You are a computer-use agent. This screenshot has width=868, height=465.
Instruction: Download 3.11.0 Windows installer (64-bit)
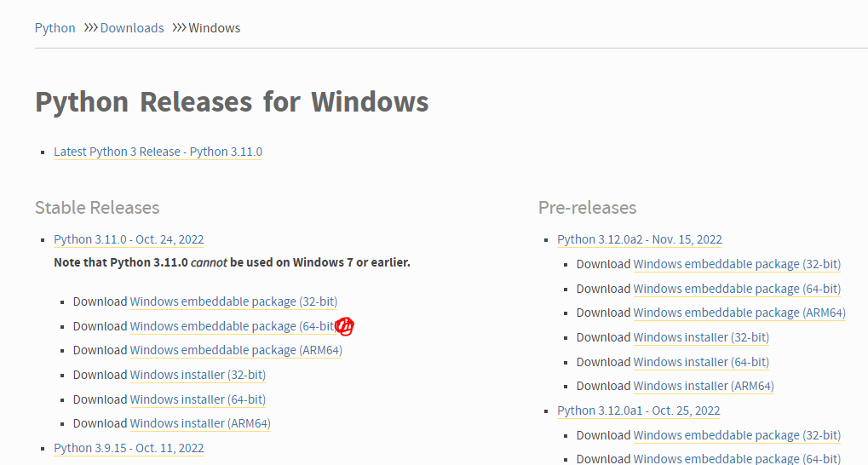(x=198, y=399)
